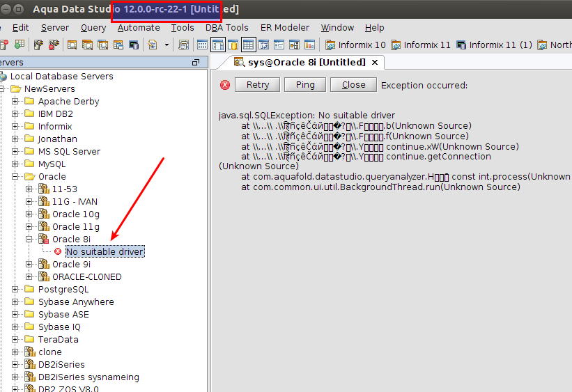
Task: Expand the IBM DB2 folder
Action: coord(15,113)
